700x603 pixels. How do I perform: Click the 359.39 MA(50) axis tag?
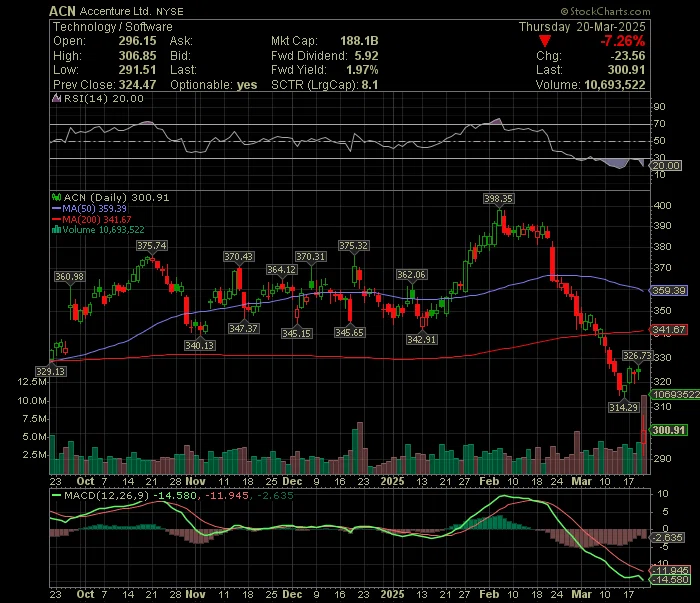pos(669,291)
